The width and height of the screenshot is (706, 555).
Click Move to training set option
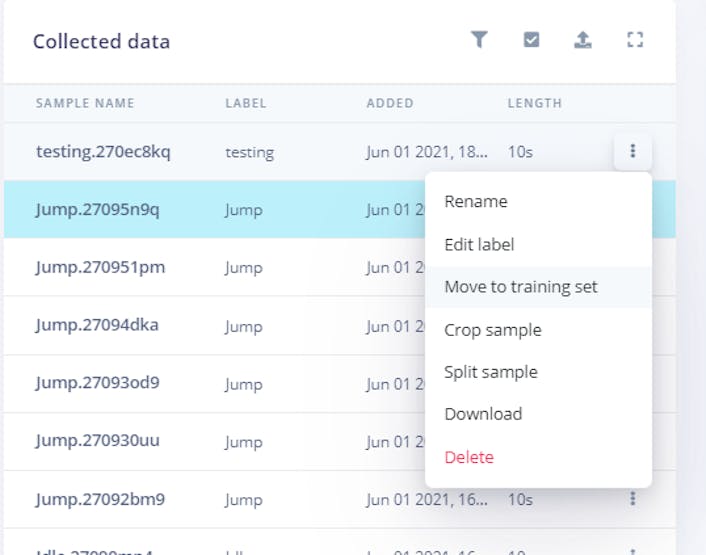(x=521, y=287)
